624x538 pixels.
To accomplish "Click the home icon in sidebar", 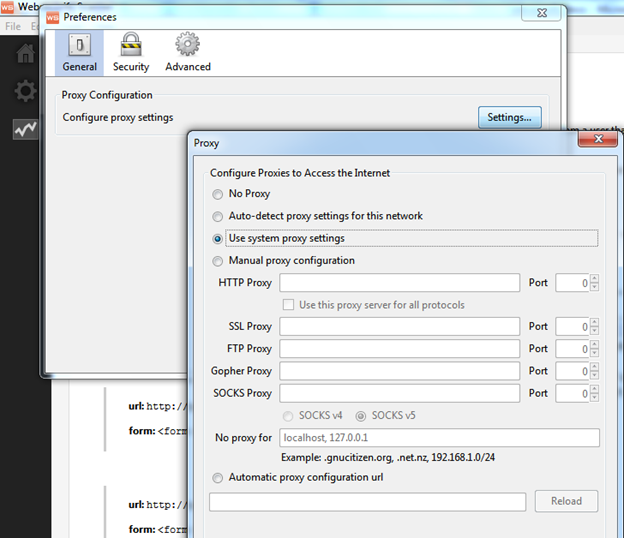I will tap(25, 54).
